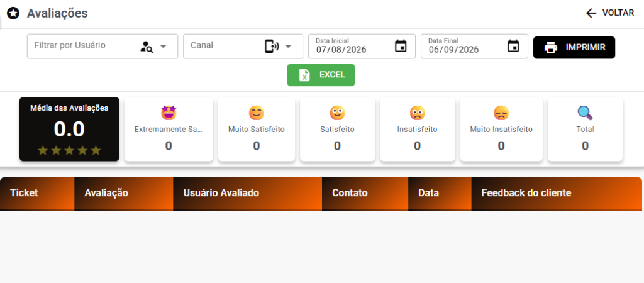Screen dimensions: 644x283
Task: Expand the Canal dropdown arrow
Action: (288, 47)
